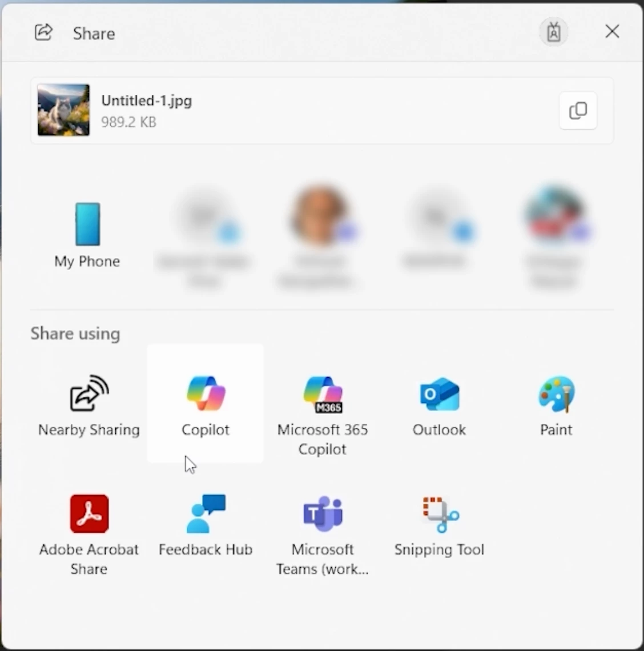Select the blurred contact with face photo

(320, 236)
